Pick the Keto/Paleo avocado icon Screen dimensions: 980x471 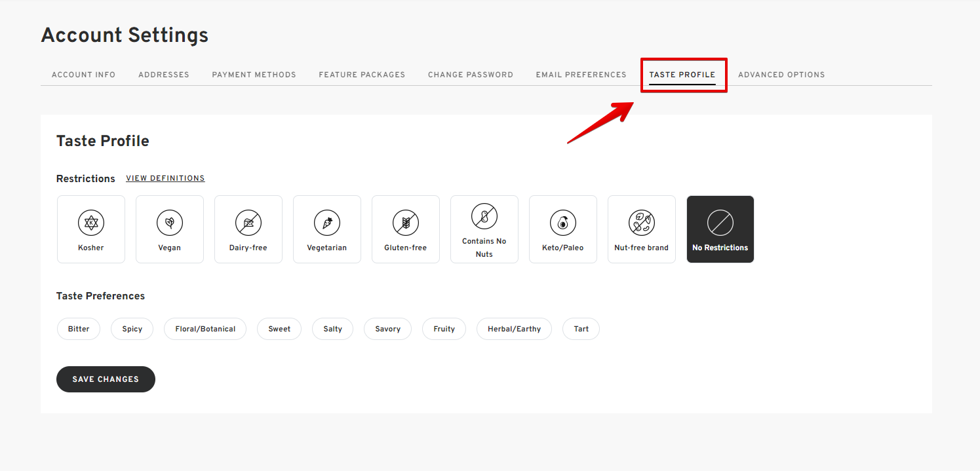563,223
